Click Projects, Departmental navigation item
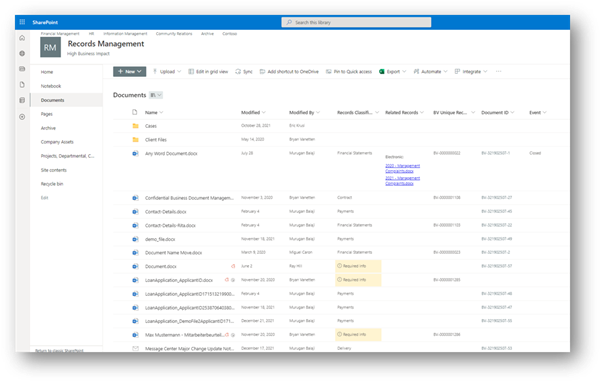Viewport: 600px width, 382px height. click(67, 156)
